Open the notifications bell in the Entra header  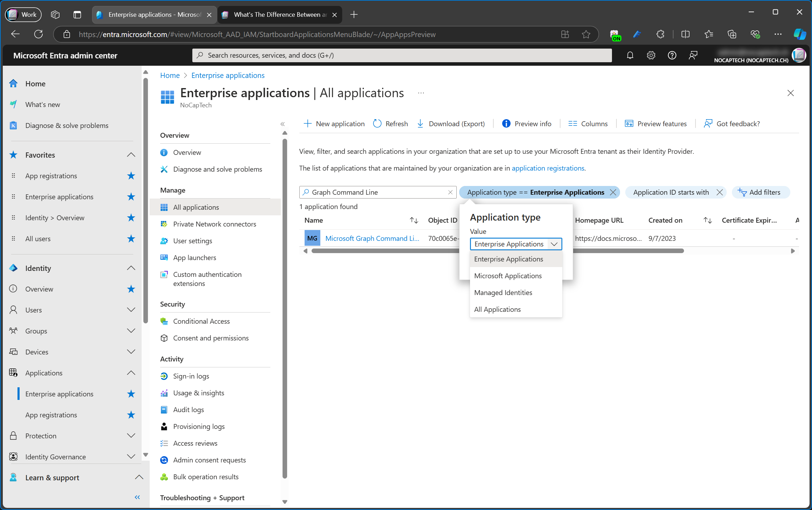tap(630, 55)
